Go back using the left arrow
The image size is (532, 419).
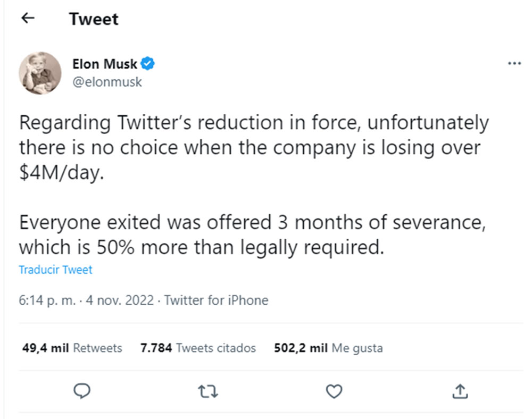28,18
